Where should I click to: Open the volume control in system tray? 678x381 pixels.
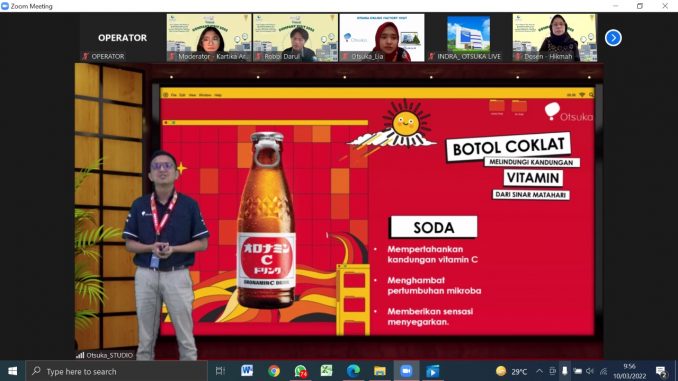pos(590,371)
